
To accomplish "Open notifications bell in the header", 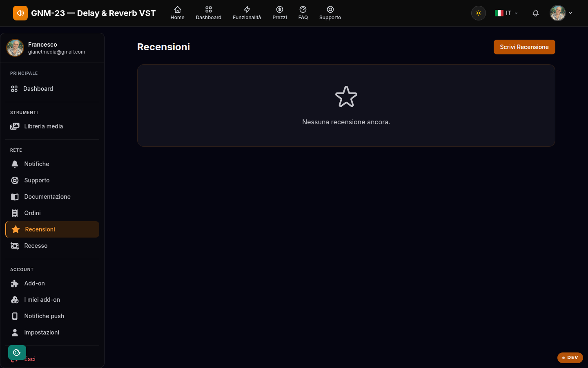I will pyautogui.click(x=536, y=13).
